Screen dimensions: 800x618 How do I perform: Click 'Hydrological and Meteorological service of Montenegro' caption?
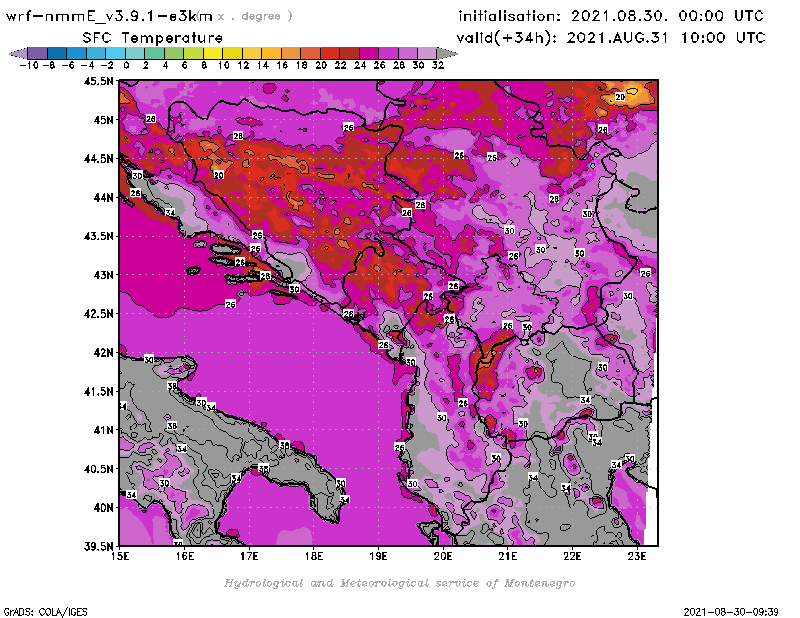[399, 583]
